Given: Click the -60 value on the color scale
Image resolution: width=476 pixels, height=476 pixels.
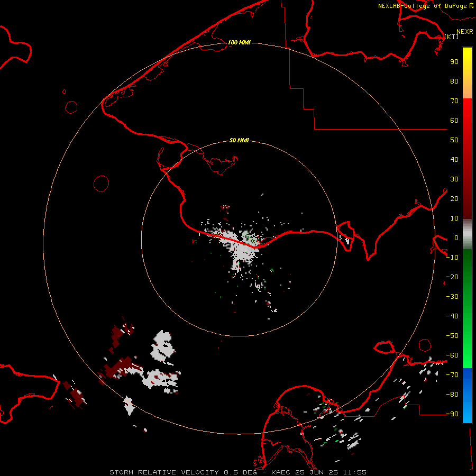Looking at the screenshot, I should coord(452,355).
